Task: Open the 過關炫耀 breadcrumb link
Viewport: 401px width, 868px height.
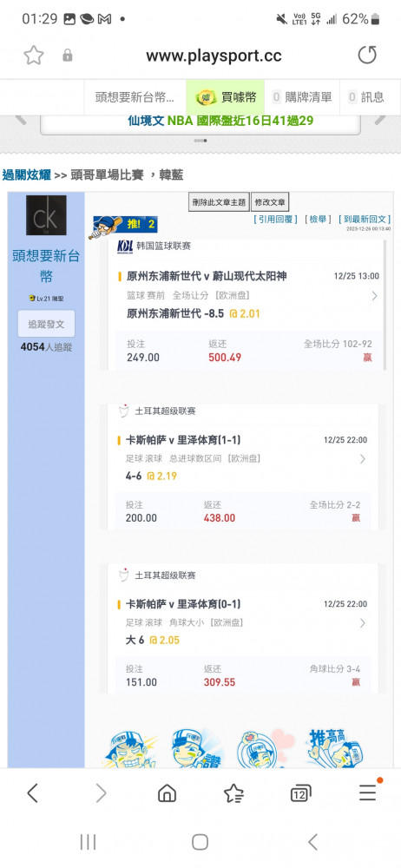Action: 27,175
